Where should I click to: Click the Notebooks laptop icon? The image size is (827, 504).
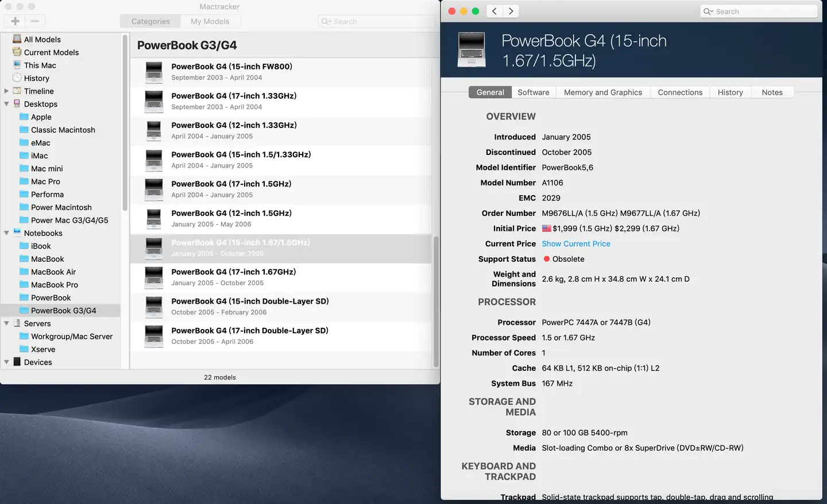click(17, 233)
